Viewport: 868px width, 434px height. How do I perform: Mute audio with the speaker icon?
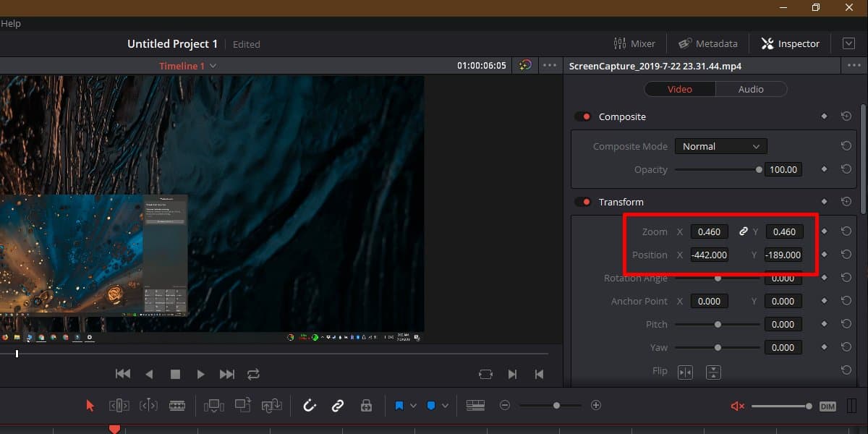coord(736,405)
